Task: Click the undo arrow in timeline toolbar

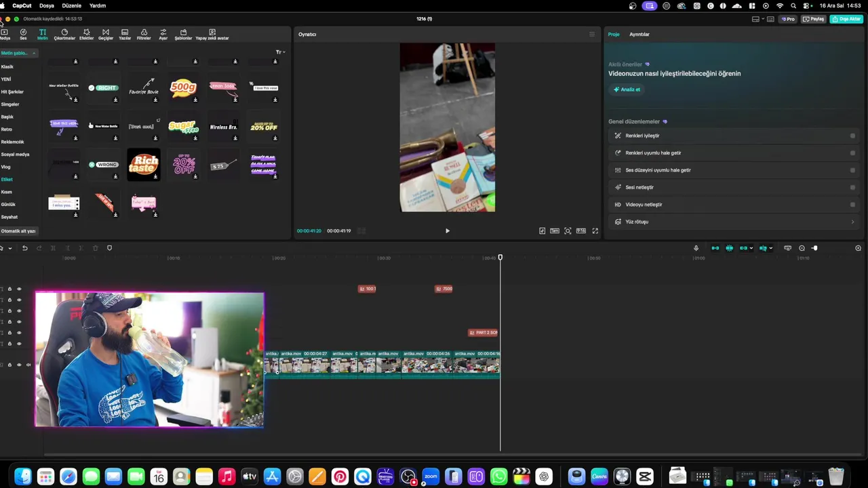Action: [24, 248]
